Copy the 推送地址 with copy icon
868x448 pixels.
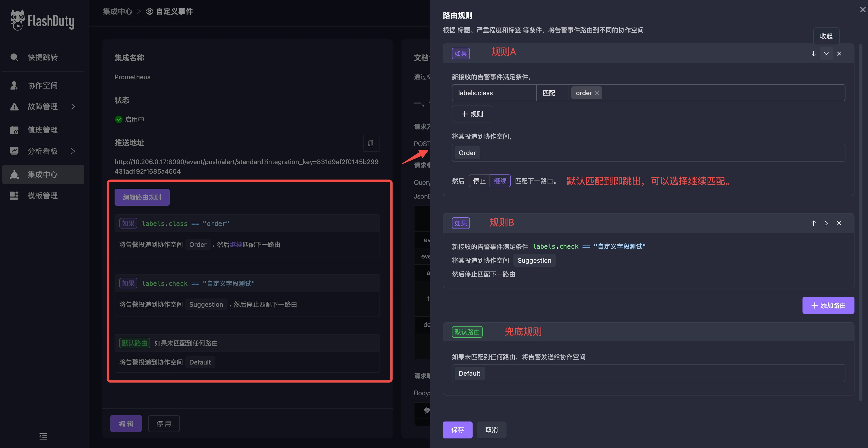coord(371,143)
